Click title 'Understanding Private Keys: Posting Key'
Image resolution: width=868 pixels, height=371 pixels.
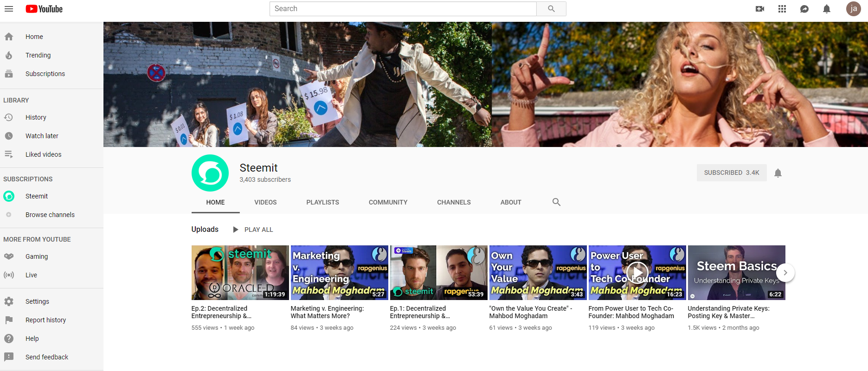coord(728,312)
